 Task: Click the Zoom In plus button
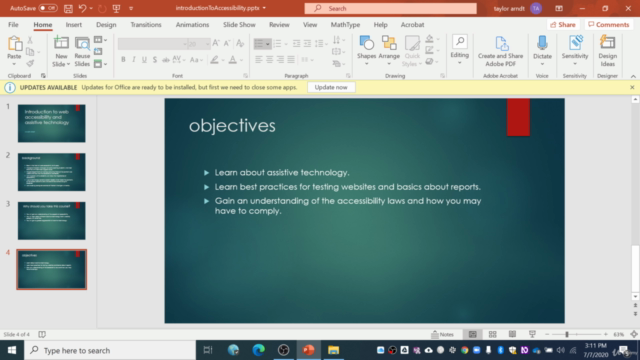click(606, 334)
